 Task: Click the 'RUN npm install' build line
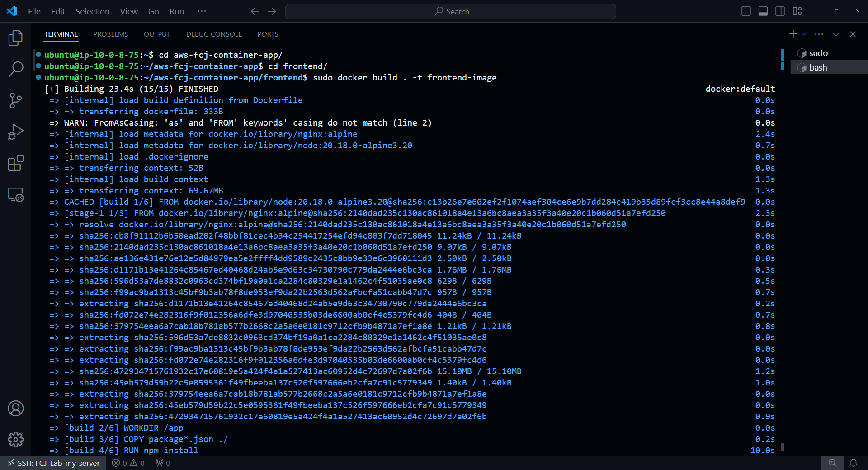(x=123, y=451)
